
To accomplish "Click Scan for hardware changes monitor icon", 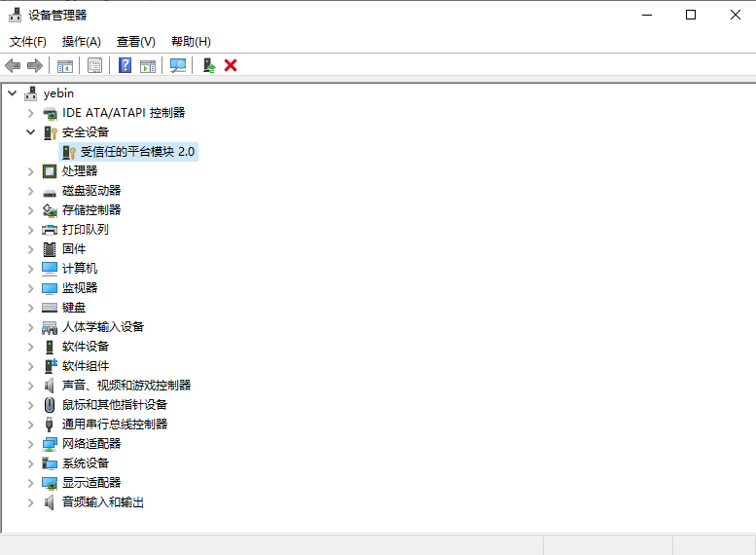I will tap(178, 65).
